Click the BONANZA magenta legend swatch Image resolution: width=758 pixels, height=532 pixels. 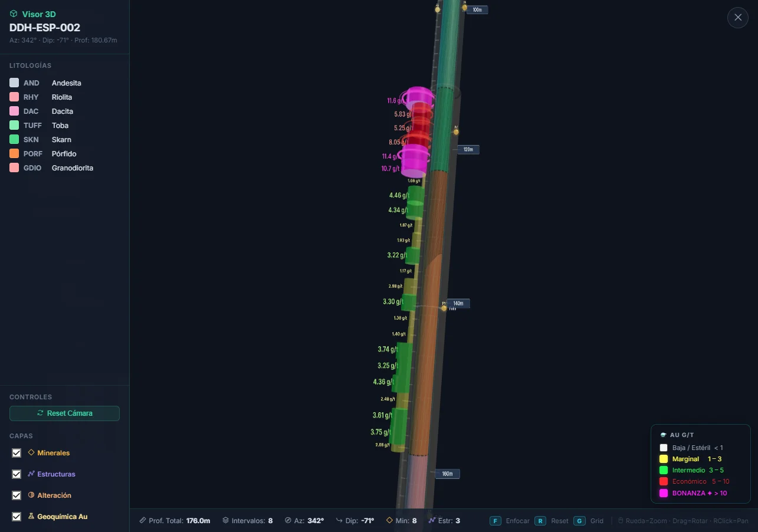click(664, 493)
